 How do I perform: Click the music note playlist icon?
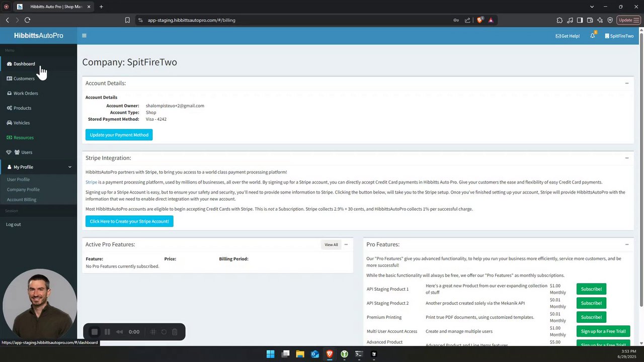(570, 20)
